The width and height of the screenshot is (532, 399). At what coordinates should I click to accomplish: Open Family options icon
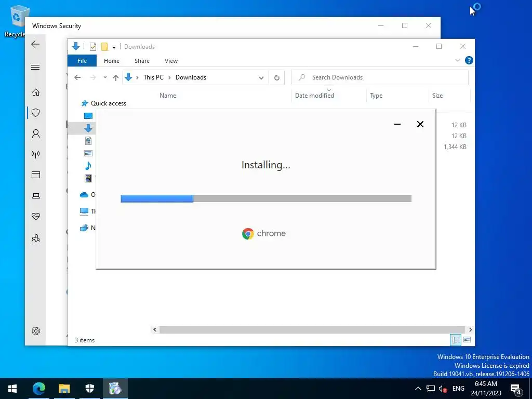coord(36,238)
